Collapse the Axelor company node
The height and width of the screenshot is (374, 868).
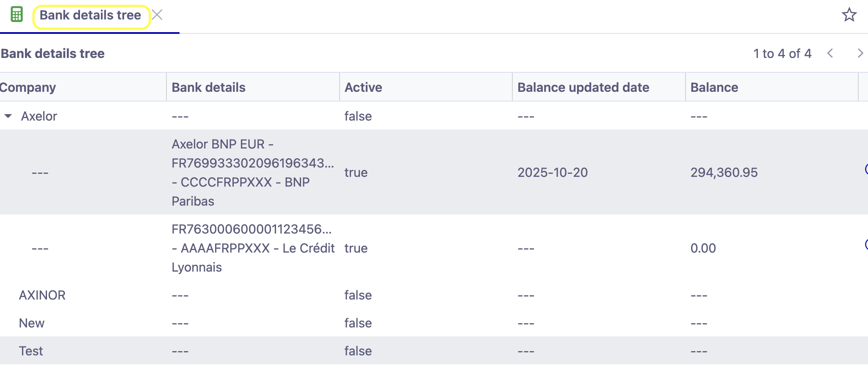(8, 116)
